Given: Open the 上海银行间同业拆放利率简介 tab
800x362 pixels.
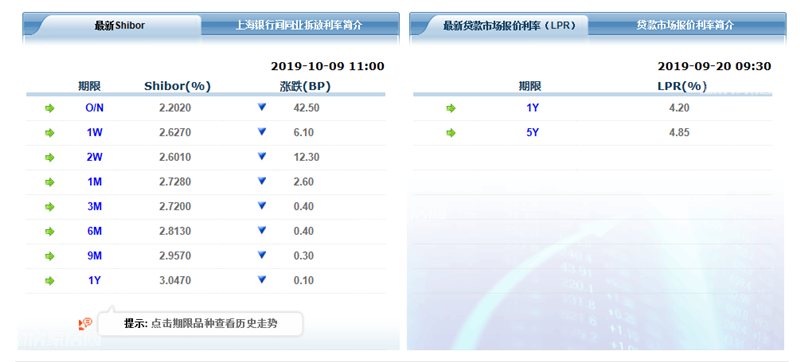Looking at the screenshot, I should point(298,25).
